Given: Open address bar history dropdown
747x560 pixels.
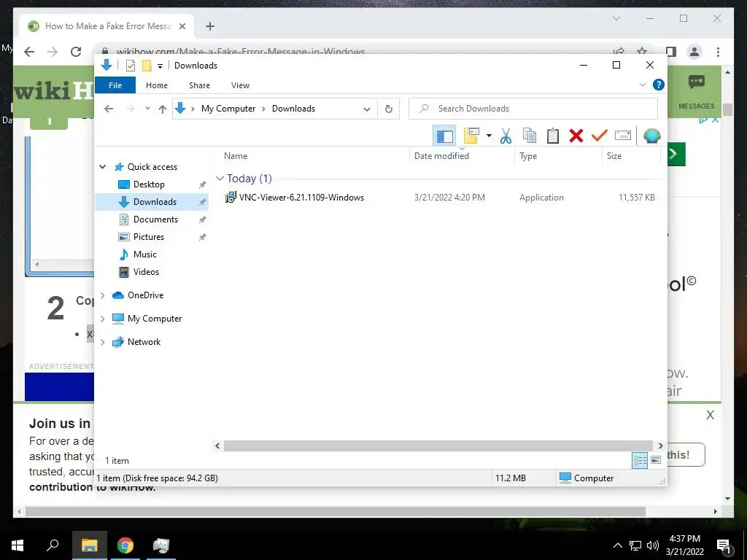Looking at the screenshot, I should [367, 109].
